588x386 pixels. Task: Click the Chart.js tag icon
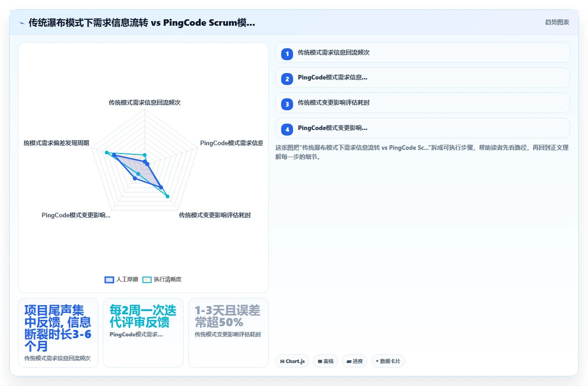coord(282,362)
